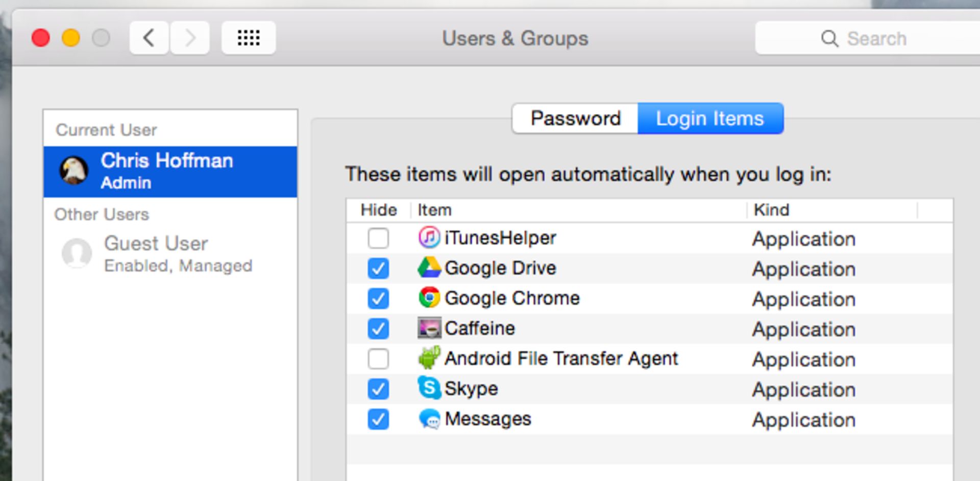Show all preferences with the grid button

click(x=249, y=38)
